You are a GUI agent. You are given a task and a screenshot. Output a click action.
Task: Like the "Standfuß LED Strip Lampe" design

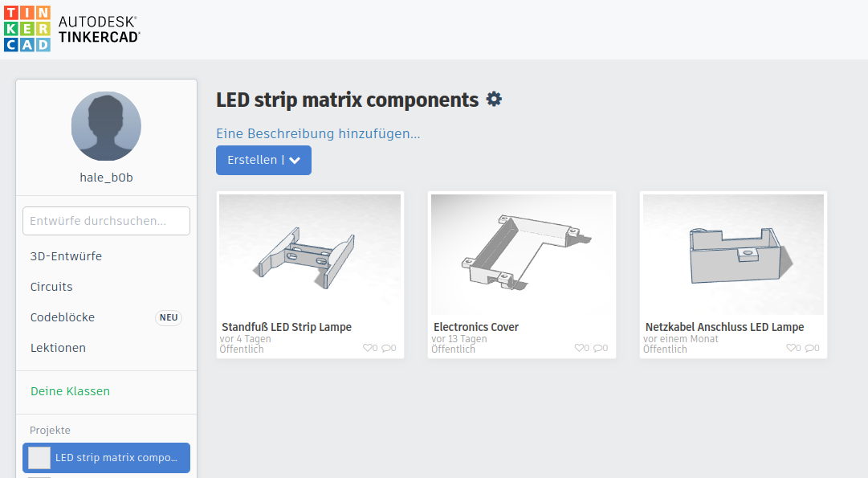[x=367, y=348]
